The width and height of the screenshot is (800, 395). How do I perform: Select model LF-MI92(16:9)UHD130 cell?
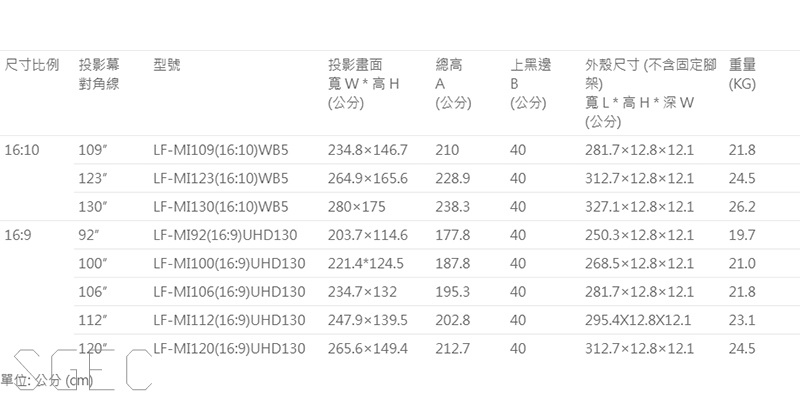pos(225,235)
